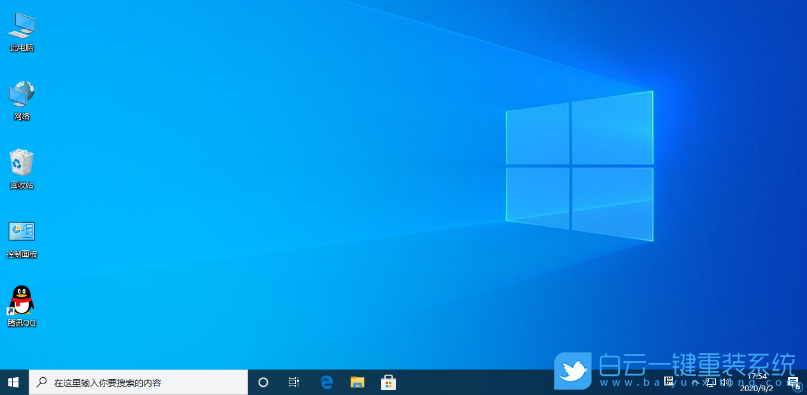807x395 pixels.
Task: Click the input method tray icon
Action: pos(669,382)
